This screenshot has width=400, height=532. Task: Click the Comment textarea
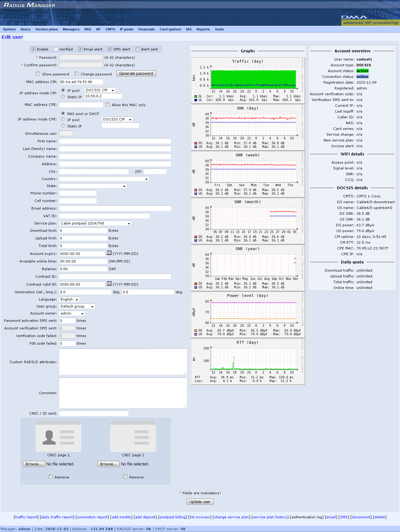click(123, 393)
